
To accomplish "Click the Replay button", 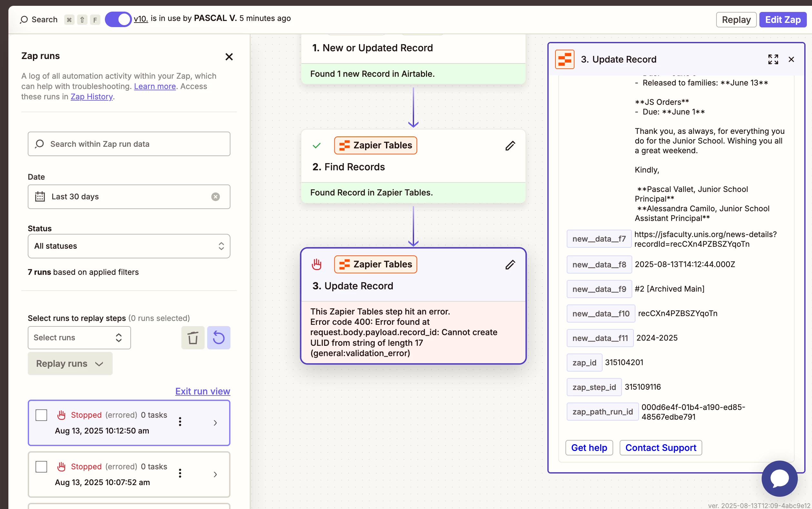I will 736,20.
